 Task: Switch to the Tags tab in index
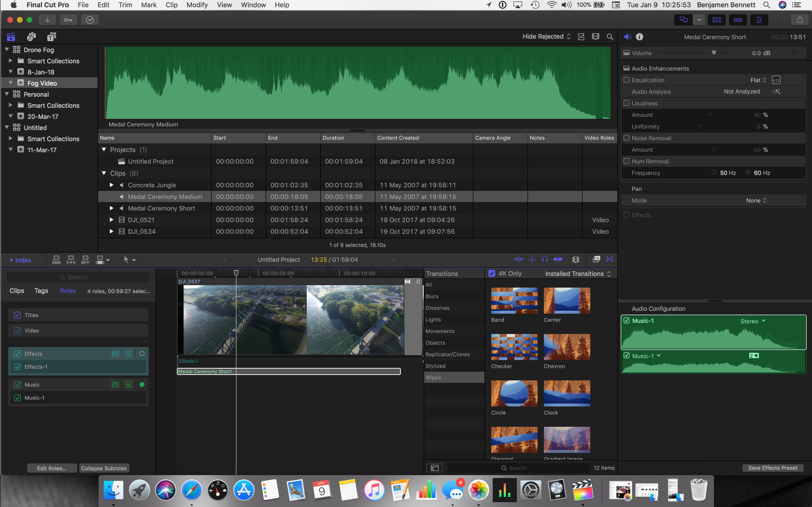pyautogui.click(x=41, y=291)
